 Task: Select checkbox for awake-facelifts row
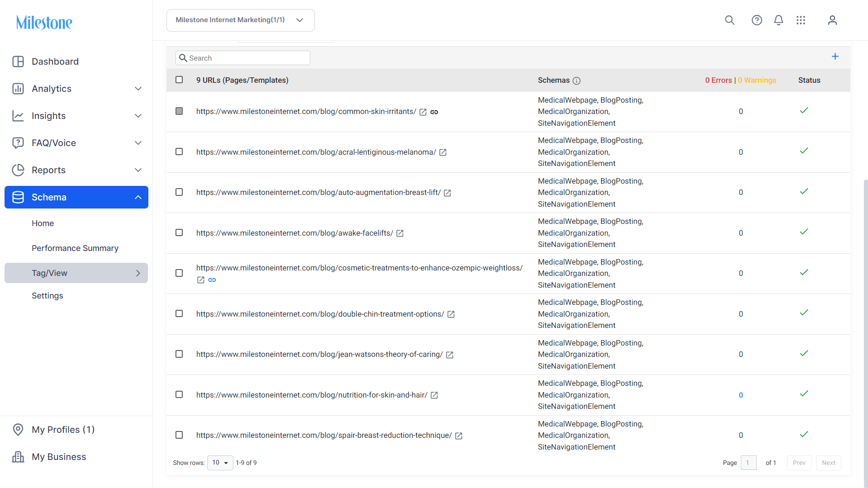tap(179, 232)
